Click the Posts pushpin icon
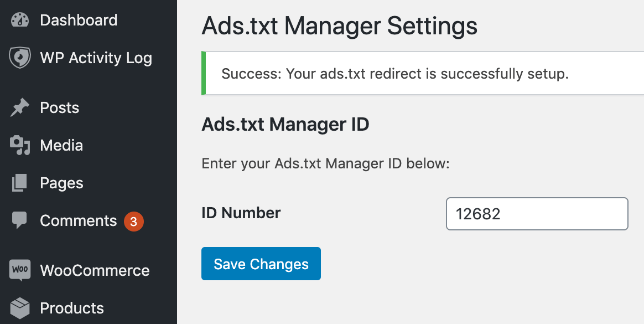Image resolution: width=644 pixels, height=324 pixels. coord(19,107)
